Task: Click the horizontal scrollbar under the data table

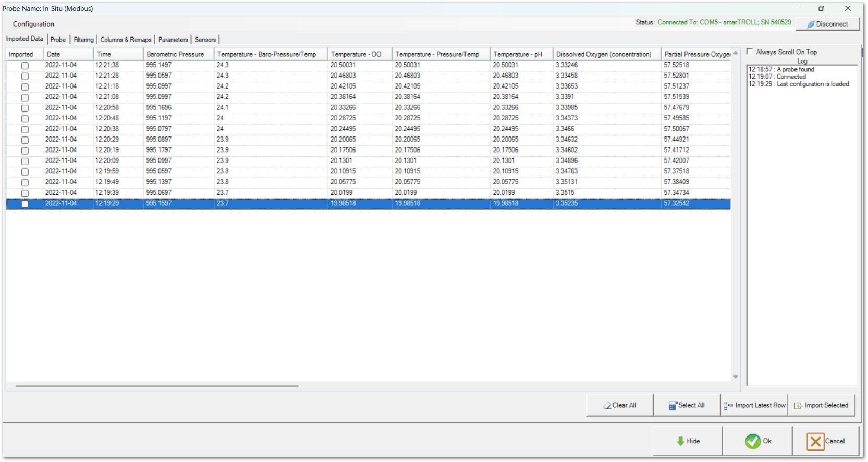Action: (x=156, y=386)
